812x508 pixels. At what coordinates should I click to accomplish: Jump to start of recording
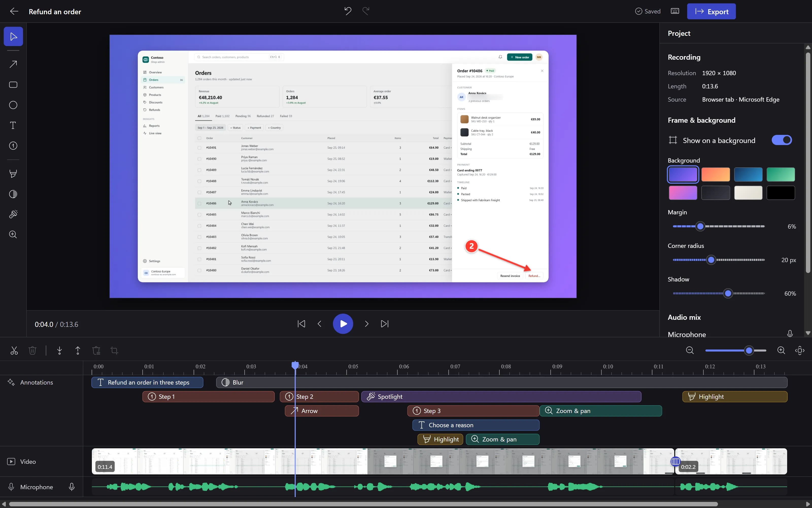(301, 324)
